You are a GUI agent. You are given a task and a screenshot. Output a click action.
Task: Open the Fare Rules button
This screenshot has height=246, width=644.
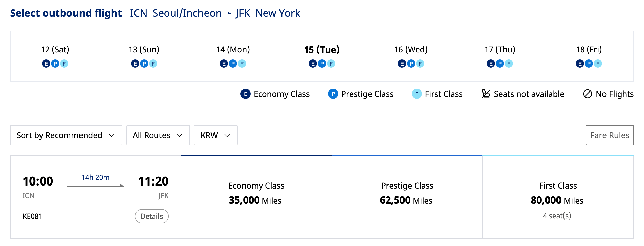pos(610,135)
